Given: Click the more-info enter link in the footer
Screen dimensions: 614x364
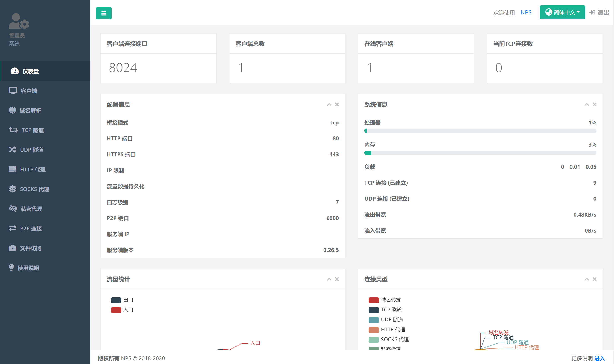Looking at the screenshot, I should pyautogui.click(x=599, y=358).
